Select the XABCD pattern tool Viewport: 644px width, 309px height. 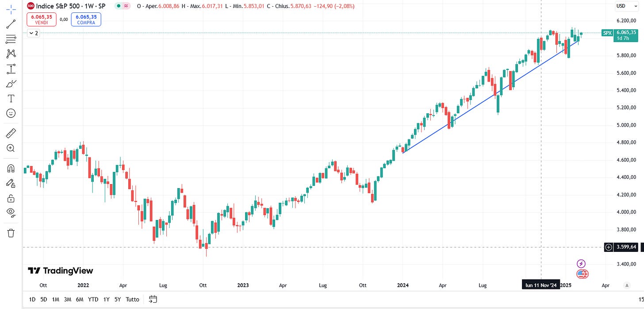pos(11,54)
